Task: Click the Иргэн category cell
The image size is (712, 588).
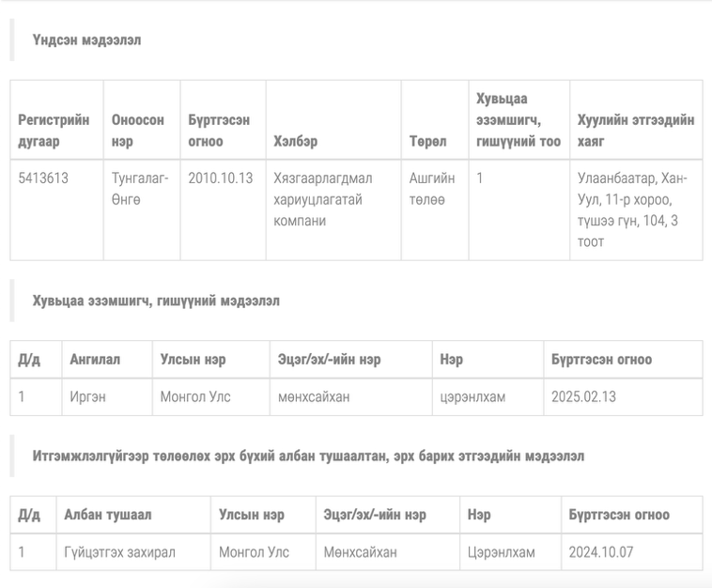Action: click(87, 396)
